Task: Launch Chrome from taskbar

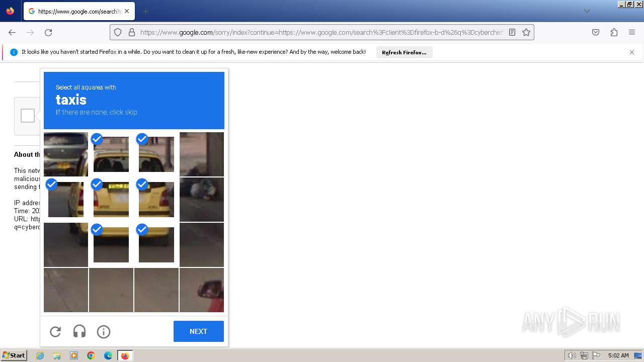Action: (x=91, y=355)
